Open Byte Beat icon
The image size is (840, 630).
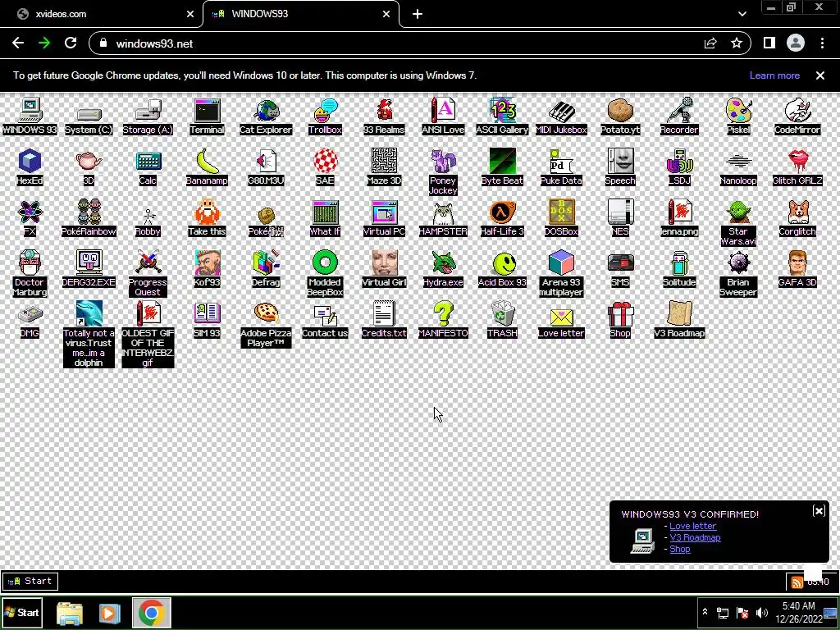(502, 167)
